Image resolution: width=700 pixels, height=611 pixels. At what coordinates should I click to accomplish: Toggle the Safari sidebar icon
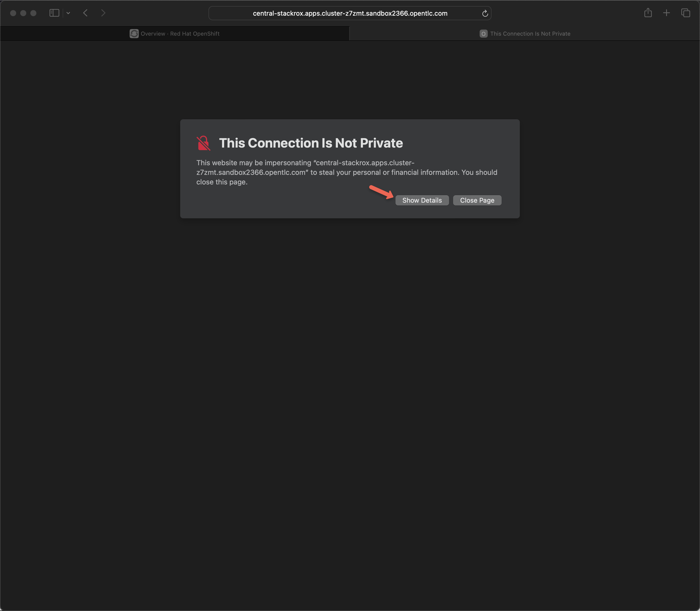pyautogui.click(x=54, y=13)
